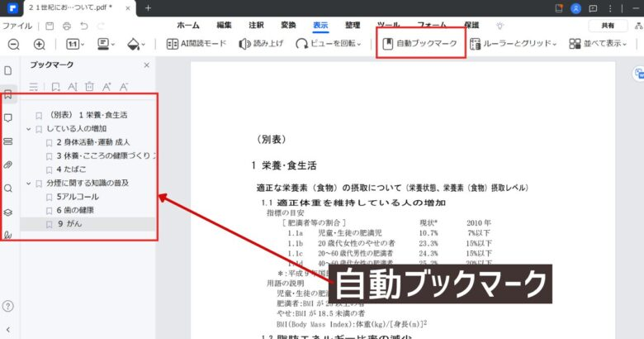This screenshot has height=339, width=644.
Task: Open 並べて表示 tile view dropdown
Action: tap(598, 43)
